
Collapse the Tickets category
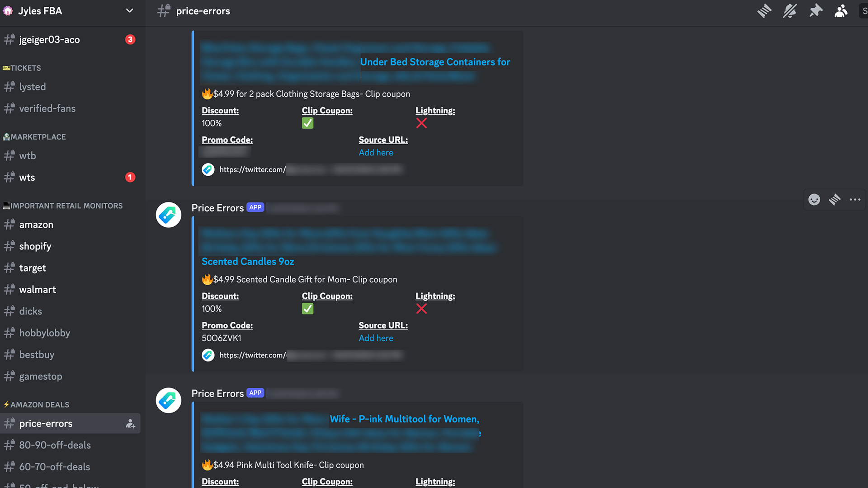[25, 68]
